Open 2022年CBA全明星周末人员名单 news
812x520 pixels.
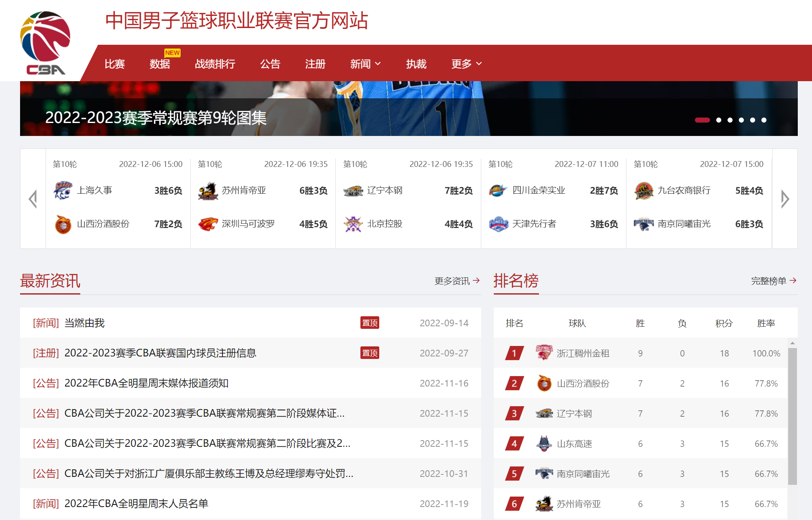click(136, 504)
